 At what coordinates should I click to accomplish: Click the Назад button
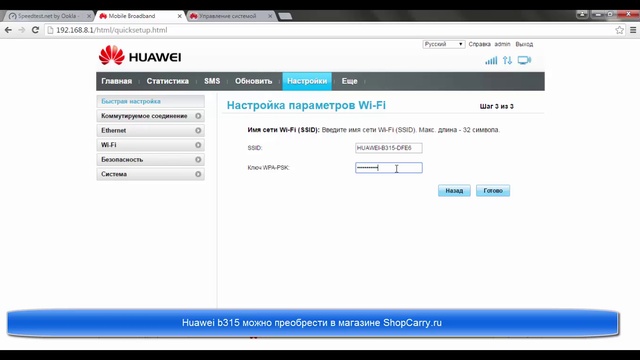pyautogui.click(x=454, y=191)
